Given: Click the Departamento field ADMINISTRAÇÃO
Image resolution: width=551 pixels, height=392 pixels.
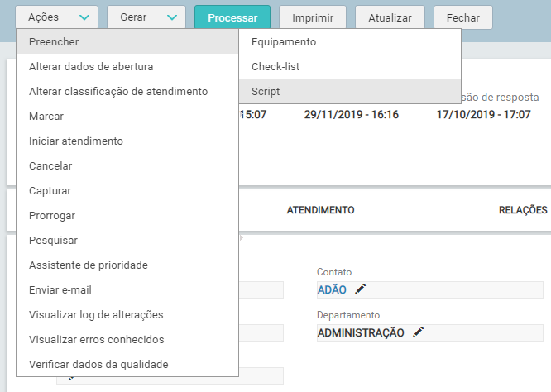Looking at the screenshot, I should [430, 332].
